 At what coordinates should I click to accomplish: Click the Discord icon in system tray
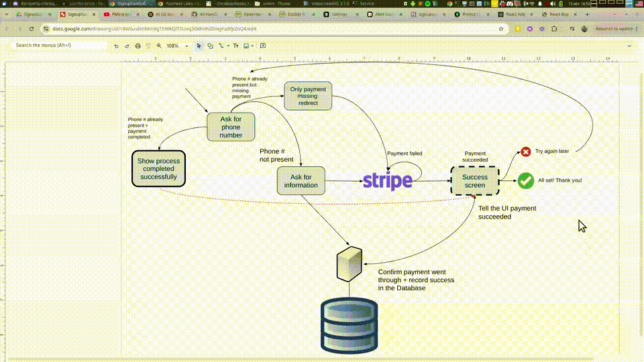pos(510,3)
